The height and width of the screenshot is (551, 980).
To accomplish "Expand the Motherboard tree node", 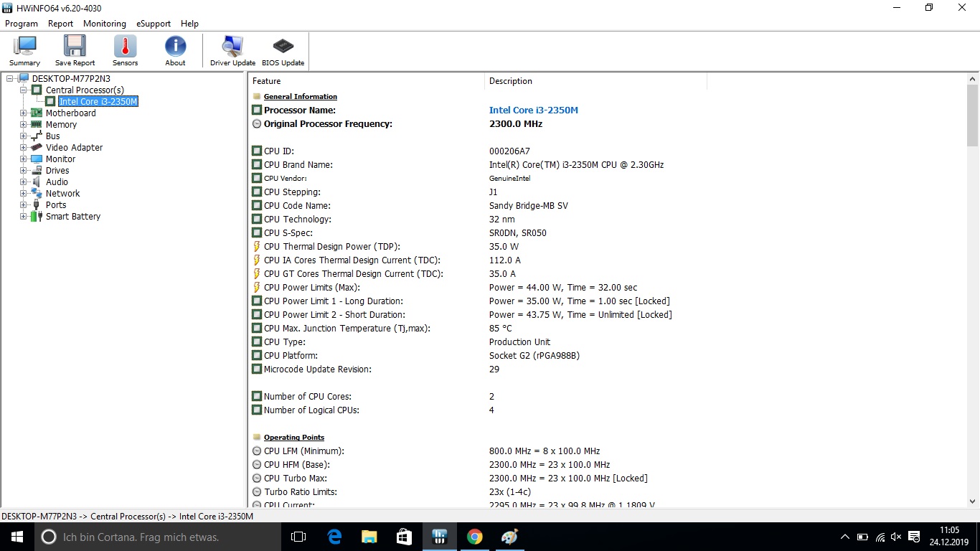I will click(24, 113).
